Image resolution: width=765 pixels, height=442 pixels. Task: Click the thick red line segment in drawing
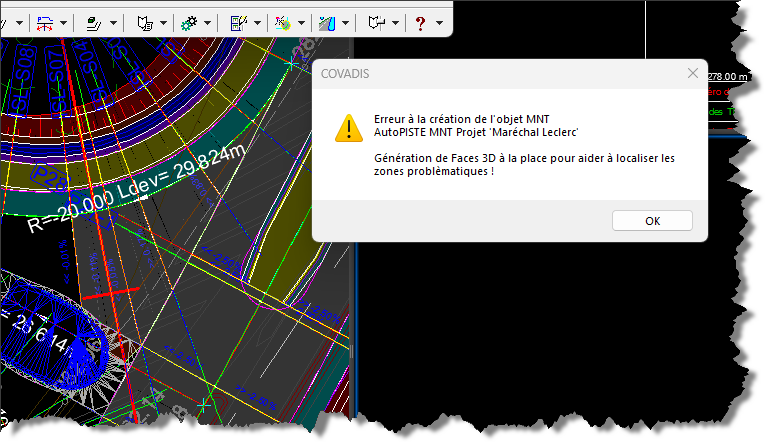[x=111, y=293]
